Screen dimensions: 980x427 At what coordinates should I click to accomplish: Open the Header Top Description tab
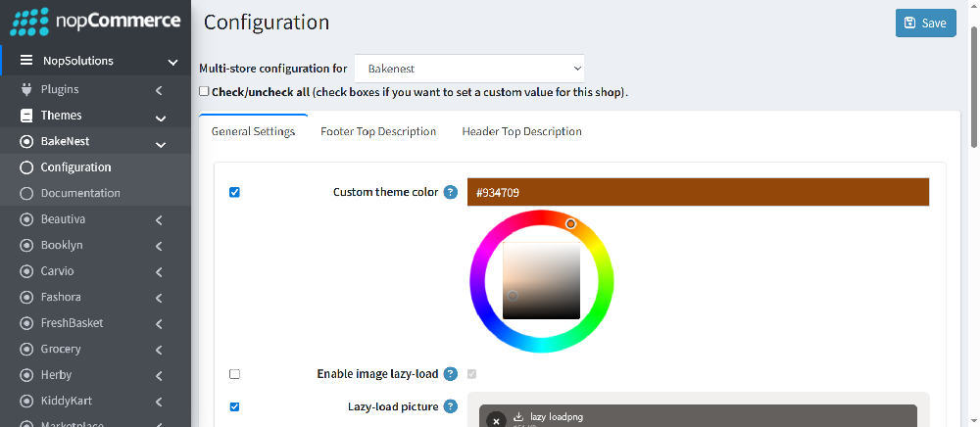pos(521,131)
